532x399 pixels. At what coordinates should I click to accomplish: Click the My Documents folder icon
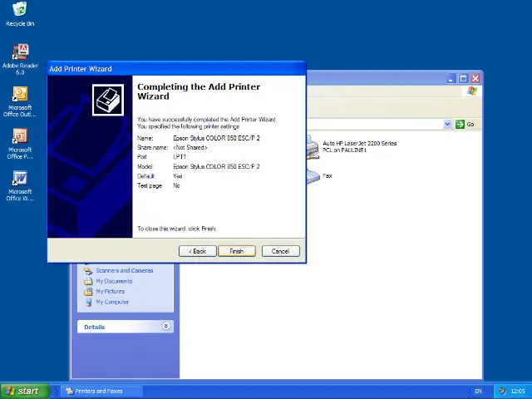88,281
